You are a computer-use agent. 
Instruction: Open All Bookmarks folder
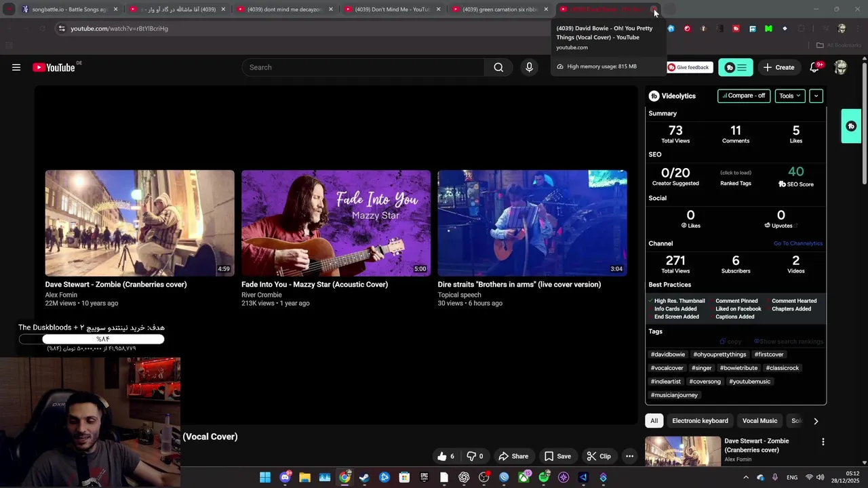pyautogui.click(x=838, y=45)
